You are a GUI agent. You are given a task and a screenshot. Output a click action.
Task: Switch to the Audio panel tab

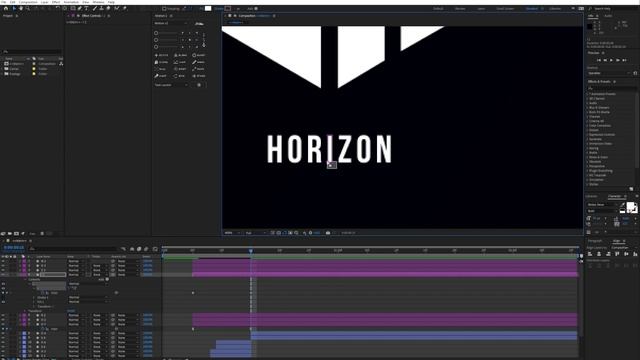click(608, 16)
